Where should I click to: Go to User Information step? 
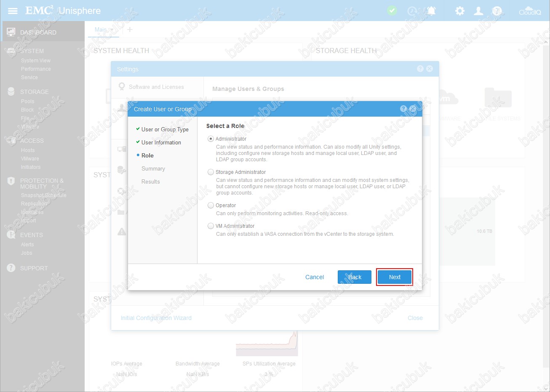point(161,142)
